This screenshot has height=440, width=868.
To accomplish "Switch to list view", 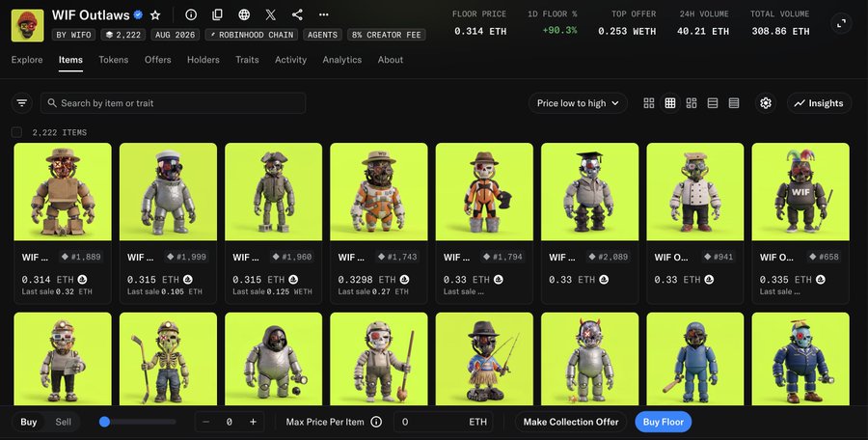I will 713,103.
